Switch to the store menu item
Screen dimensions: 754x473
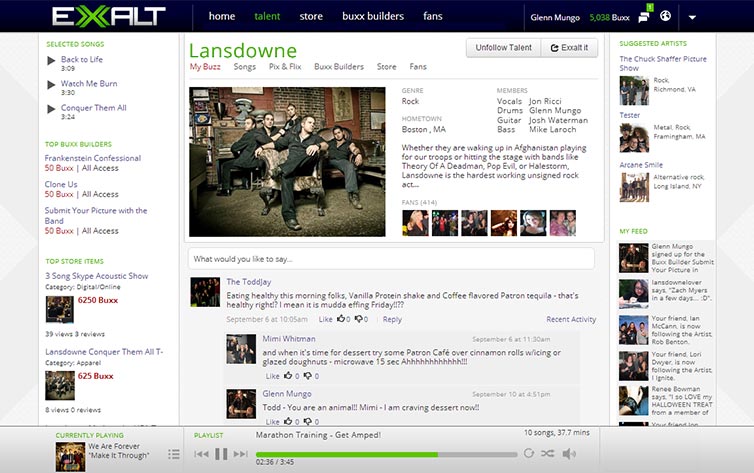pos(311,16)
